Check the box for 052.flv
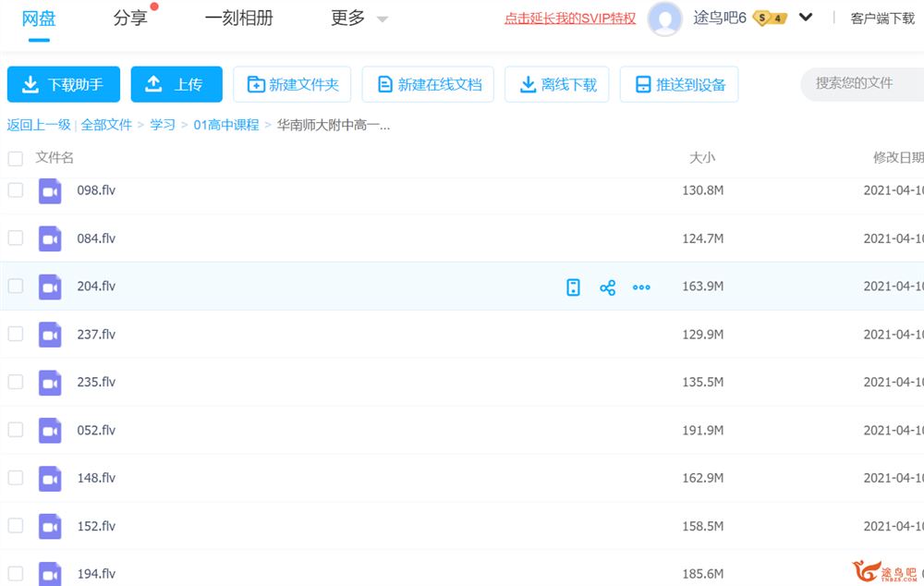 pos(16,430)
